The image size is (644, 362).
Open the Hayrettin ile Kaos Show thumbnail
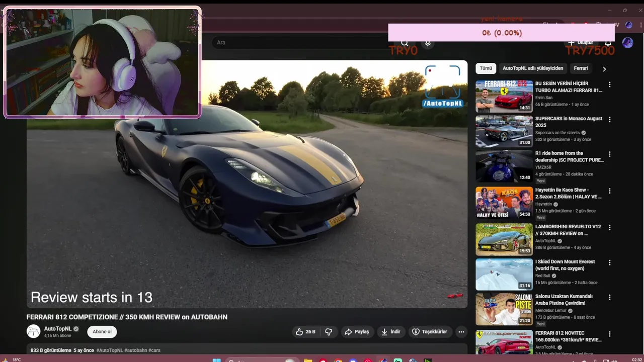coord(504,203)
